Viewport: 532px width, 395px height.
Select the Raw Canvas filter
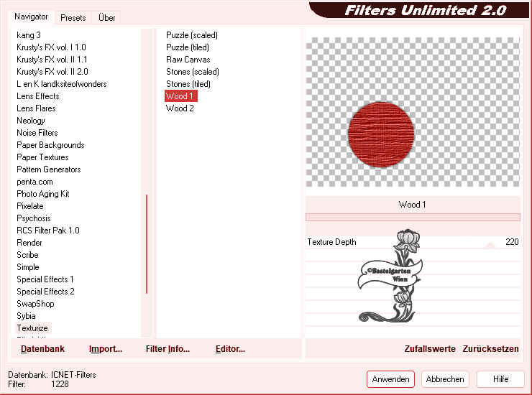188,60
